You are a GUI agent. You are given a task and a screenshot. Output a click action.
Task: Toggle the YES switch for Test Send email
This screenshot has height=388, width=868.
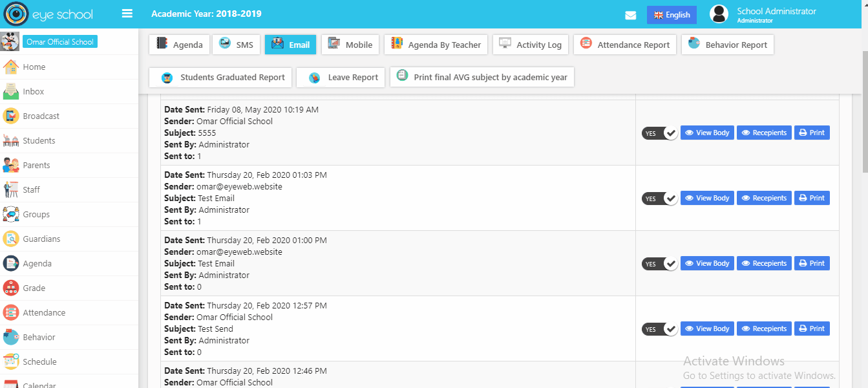coord(659,329)
